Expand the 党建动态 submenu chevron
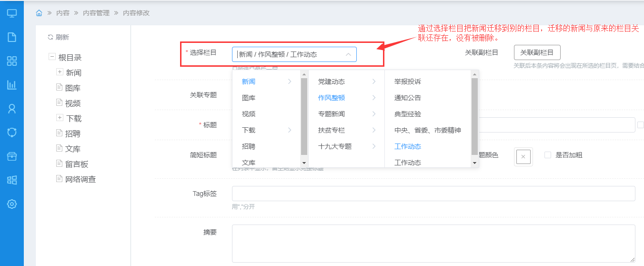The height and width of the screenshot is (266, 644). pos(374,82)
